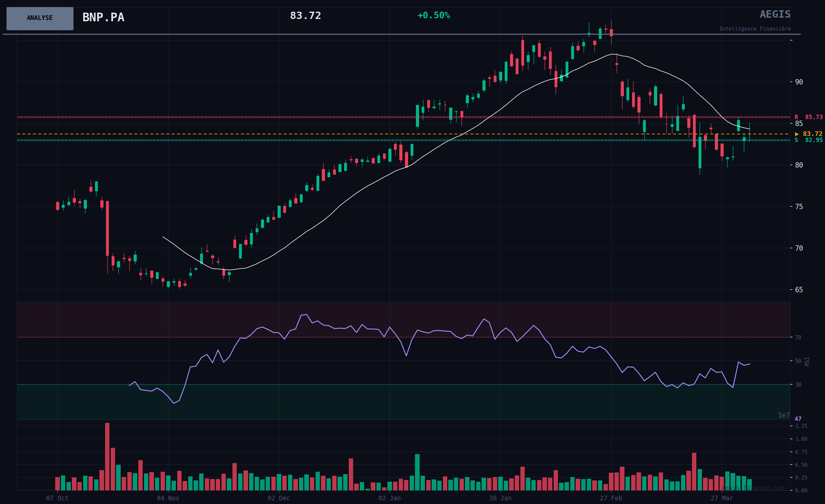Click the ANALYSE button

(40, 18)
